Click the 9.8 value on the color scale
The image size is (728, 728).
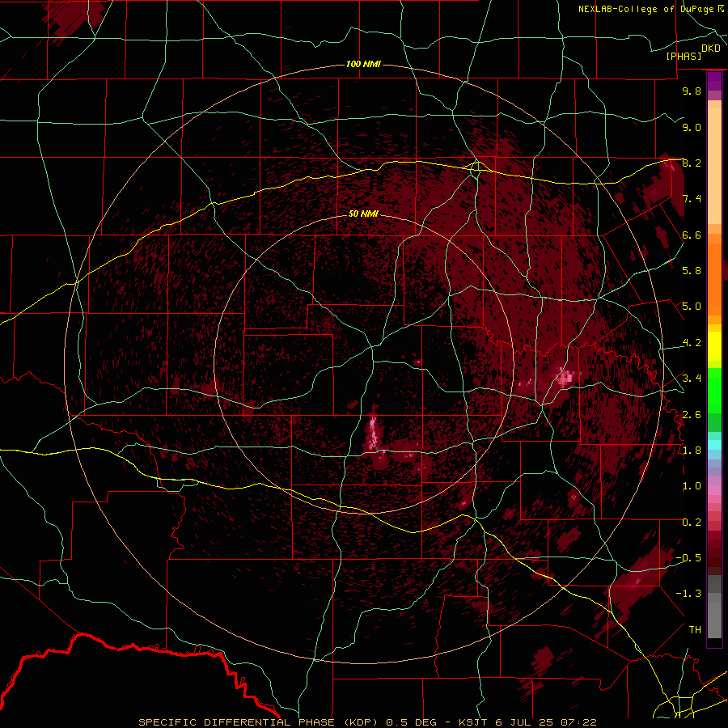pos(692,91)
